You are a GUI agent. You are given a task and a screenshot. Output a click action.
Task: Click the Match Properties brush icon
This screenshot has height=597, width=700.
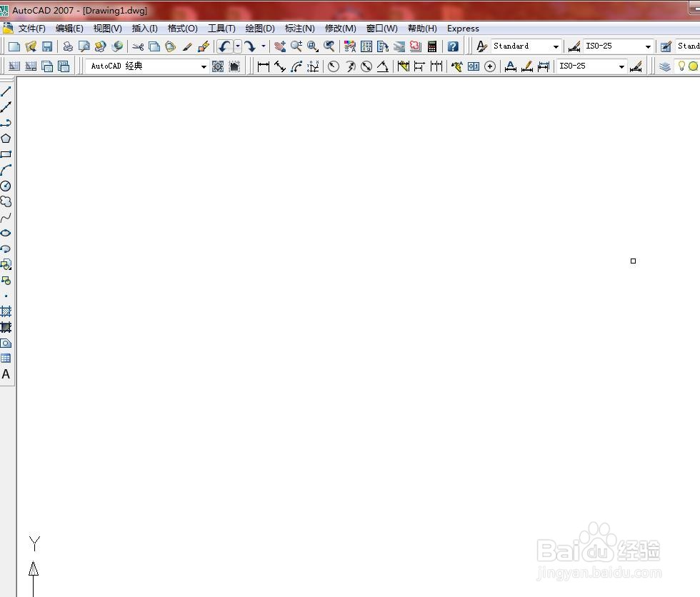187,46
